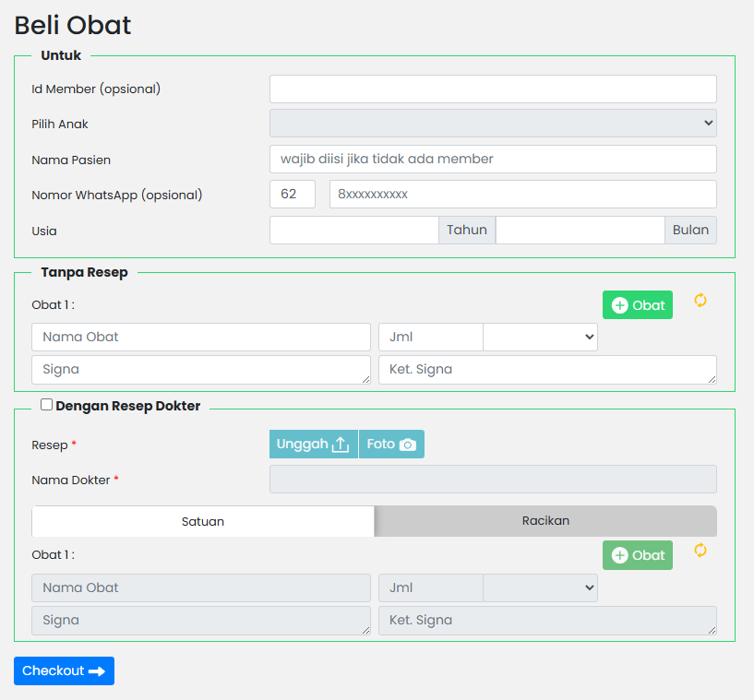Click the Id Member input field
This screenshot has width=754, height=700.
[493, 89]
